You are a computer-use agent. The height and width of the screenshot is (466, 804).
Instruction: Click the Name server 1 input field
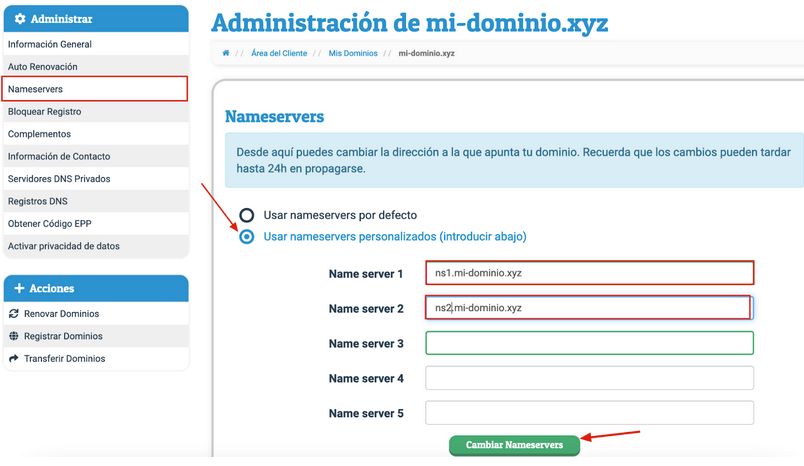[x=589, y=273]
